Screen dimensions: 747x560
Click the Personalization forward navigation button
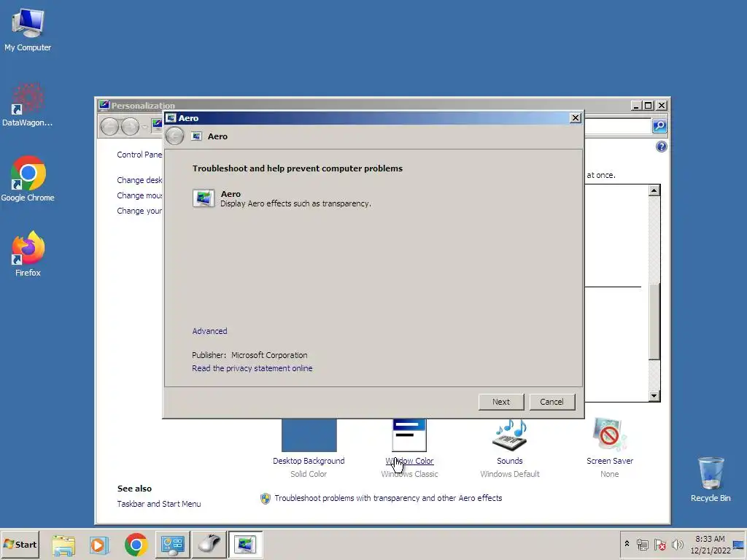(130, 127)
